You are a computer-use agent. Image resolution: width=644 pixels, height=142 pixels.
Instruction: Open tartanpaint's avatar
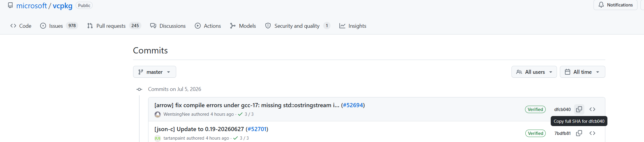coord(158,138)
